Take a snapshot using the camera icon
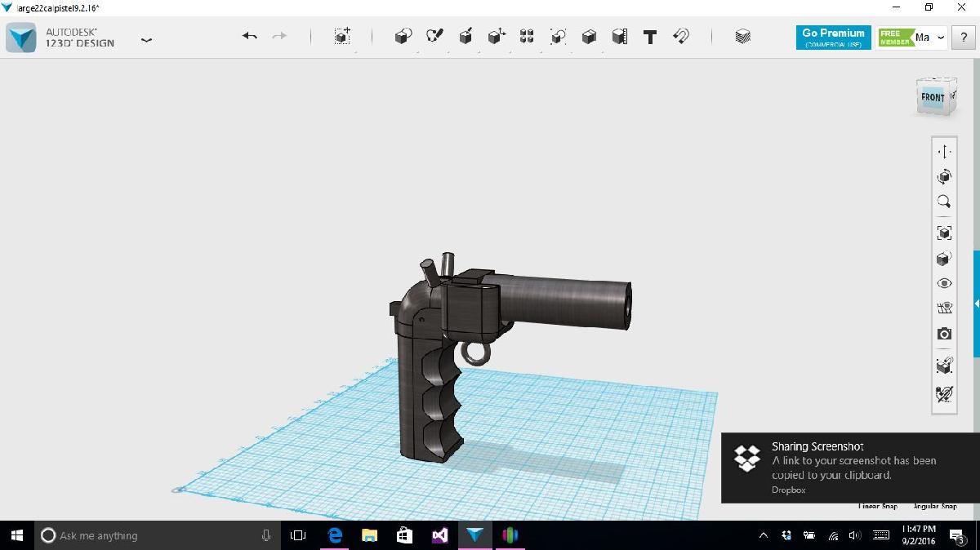 [944, 334]
